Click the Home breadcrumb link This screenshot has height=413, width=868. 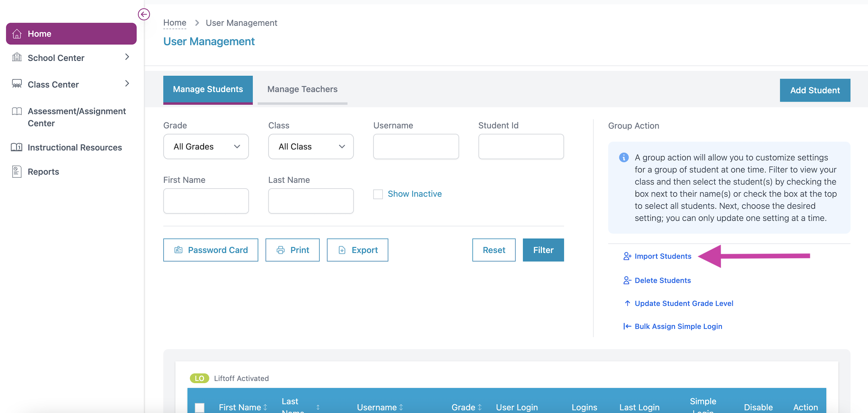(175, 23)
